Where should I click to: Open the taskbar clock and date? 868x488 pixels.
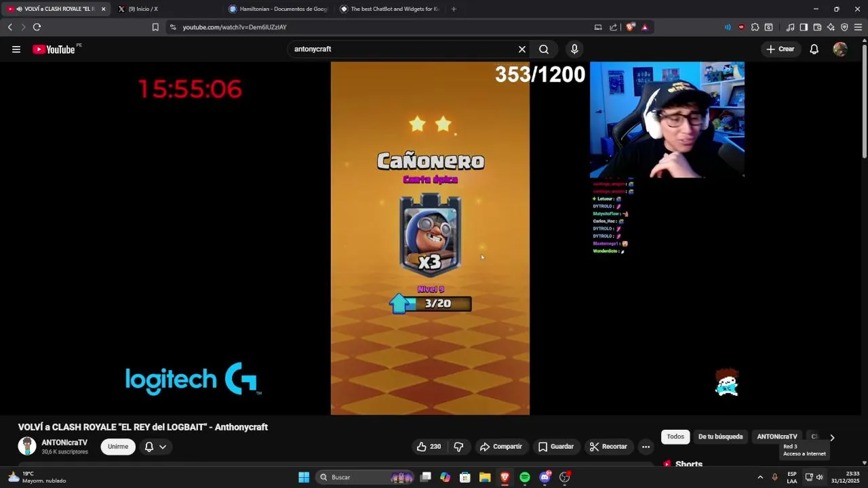click(846, 477)
